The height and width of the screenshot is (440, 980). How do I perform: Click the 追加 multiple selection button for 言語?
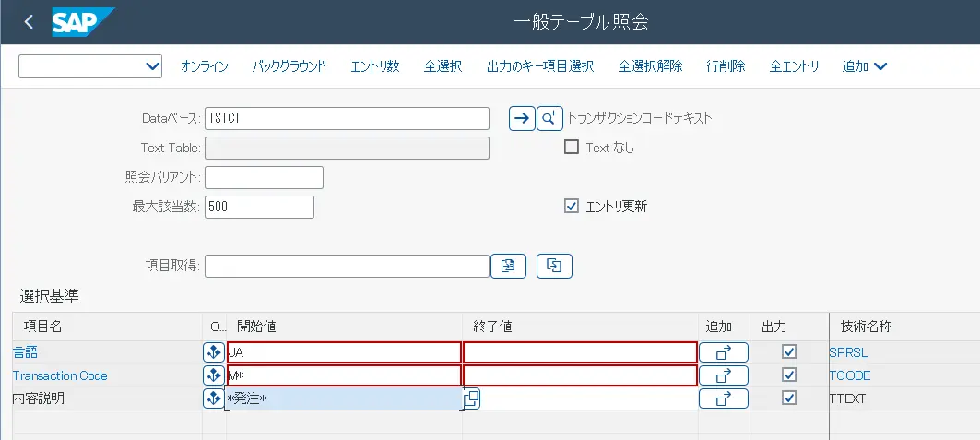[723, 351]
